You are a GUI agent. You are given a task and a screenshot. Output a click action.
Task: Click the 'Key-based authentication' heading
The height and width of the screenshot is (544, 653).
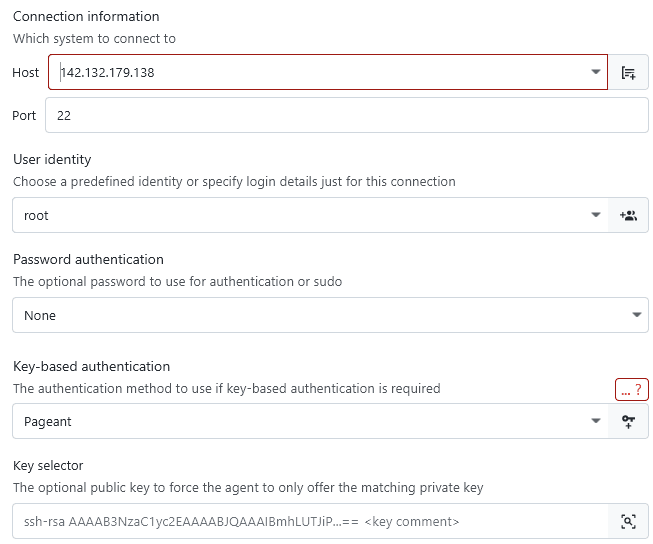tap(92, 366)
